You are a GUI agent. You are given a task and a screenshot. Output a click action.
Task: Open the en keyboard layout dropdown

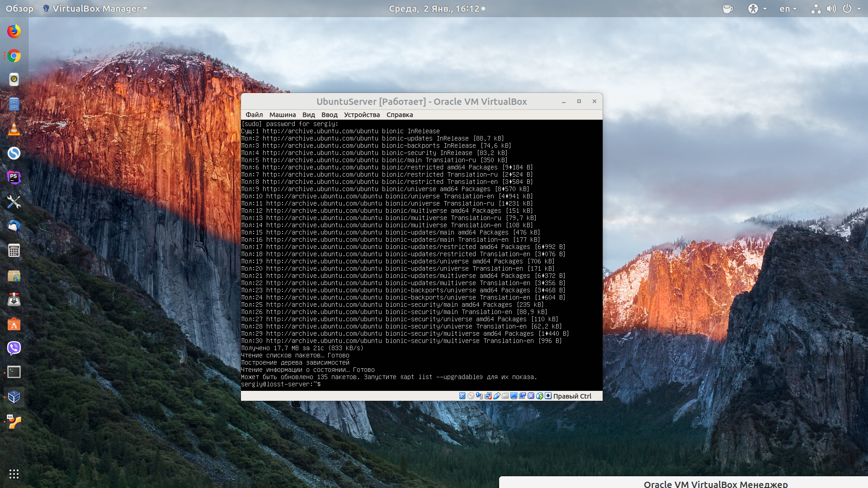788,9
